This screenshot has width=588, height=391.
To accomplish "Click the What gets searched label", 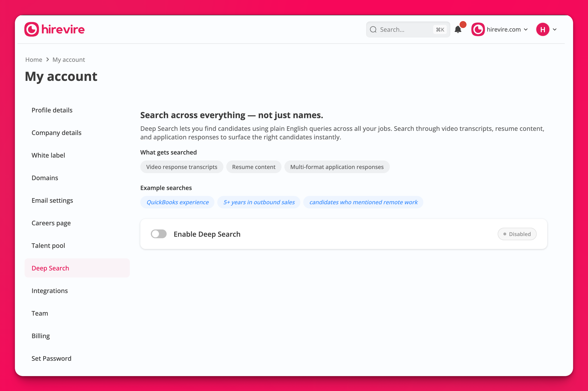I will pyautogui.click(x=169, y=152).
